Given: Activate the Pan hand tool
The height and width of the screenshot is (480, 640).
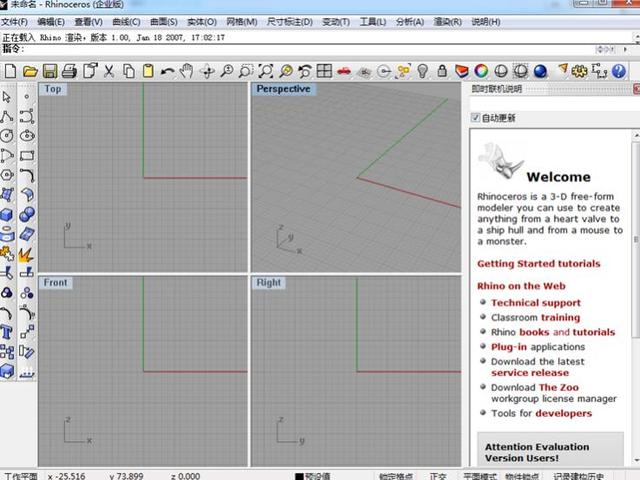Looking at the screenshot, I should point(187,71).
